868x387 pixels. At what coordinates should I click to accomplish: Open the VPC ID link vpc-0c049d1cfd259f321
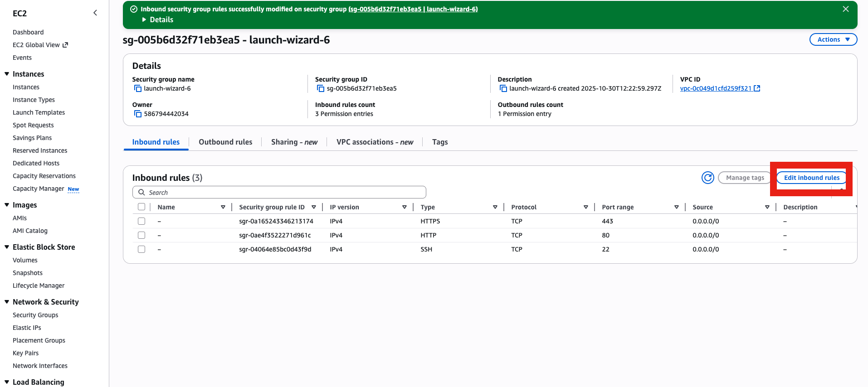(716, 88)
